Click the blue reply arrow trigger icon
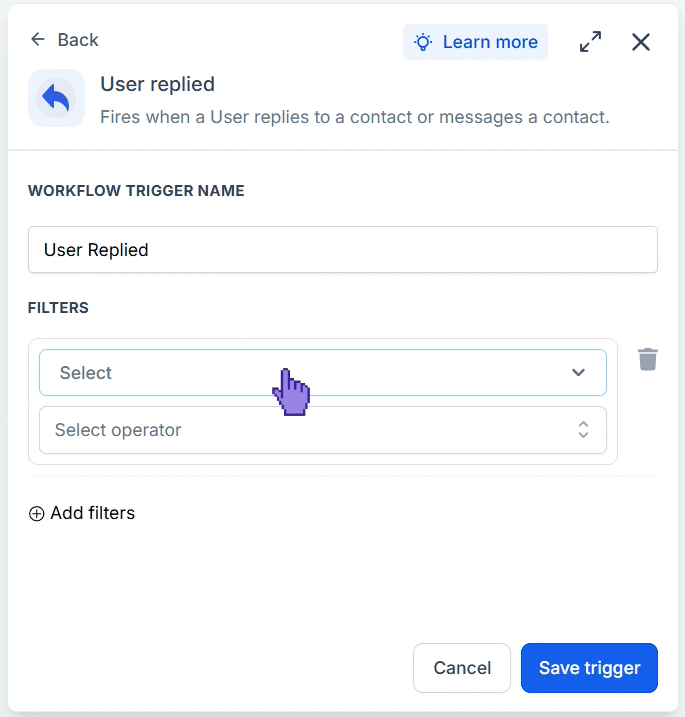 56,98
